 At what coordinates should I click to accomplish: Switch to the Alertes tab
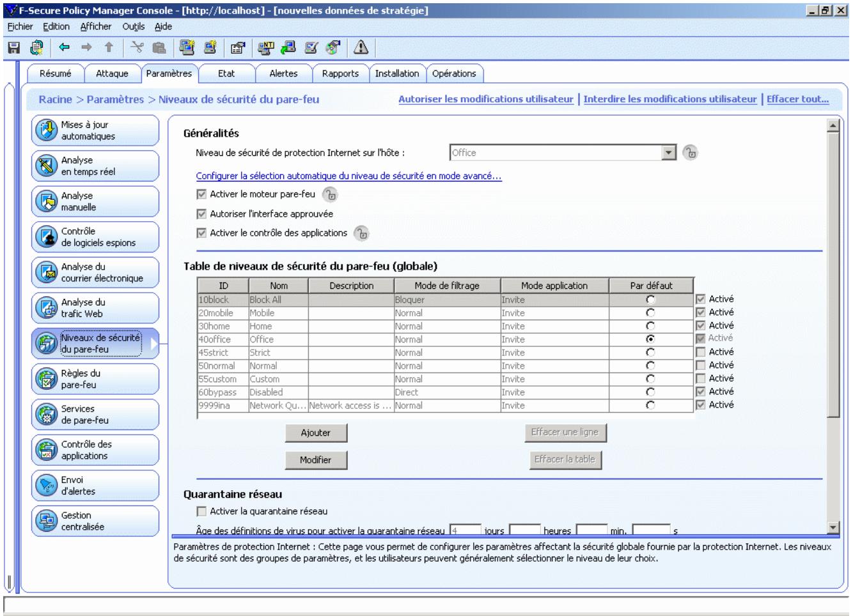click(x=283, y=73)
